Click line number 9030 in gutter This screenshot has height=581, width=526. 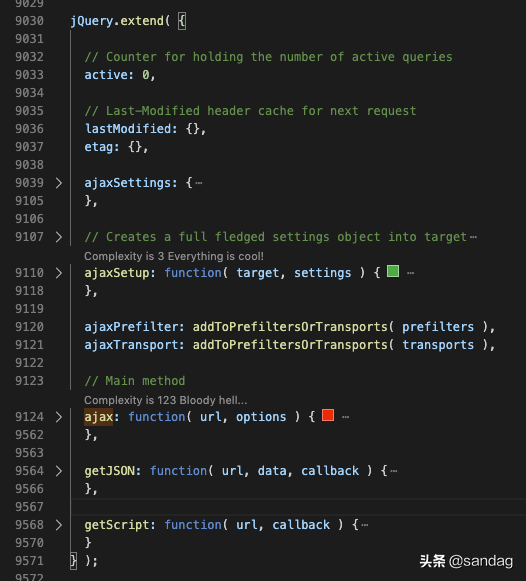point(29,21)
